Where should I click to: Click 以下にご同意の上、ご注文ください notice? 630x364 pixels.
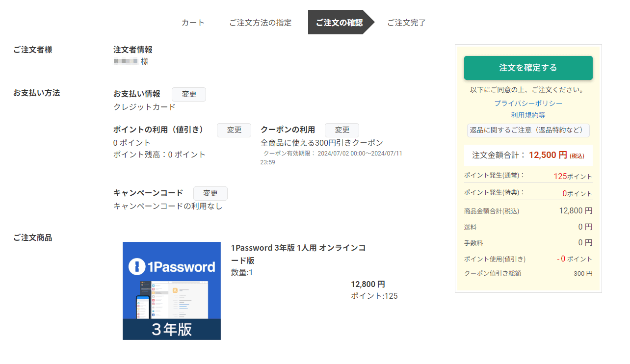[528, 90]
